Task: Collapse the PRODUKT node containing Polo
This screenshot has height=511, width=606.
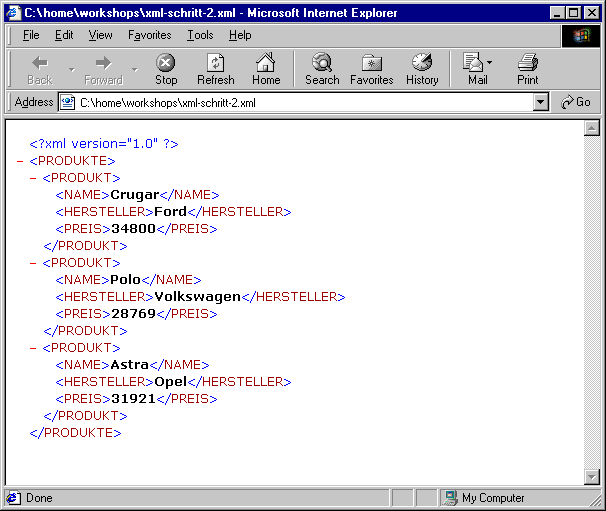Action: [33, 263]
